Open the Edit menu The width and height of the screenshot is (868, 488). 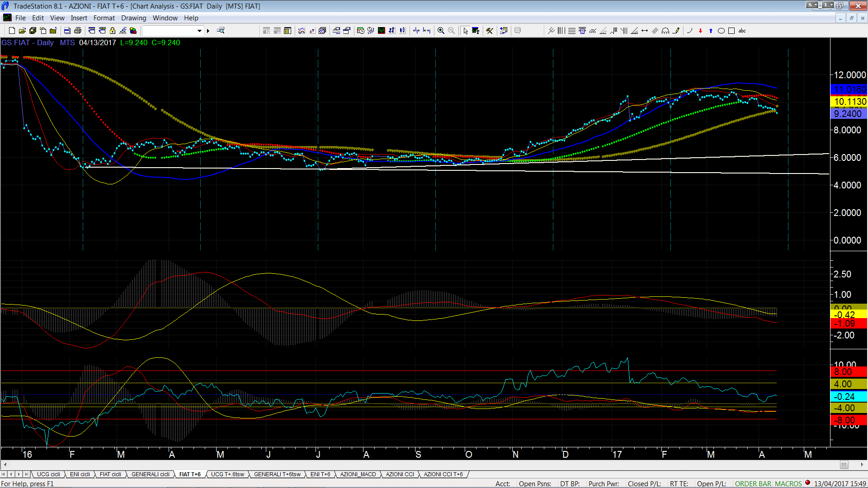38,18
